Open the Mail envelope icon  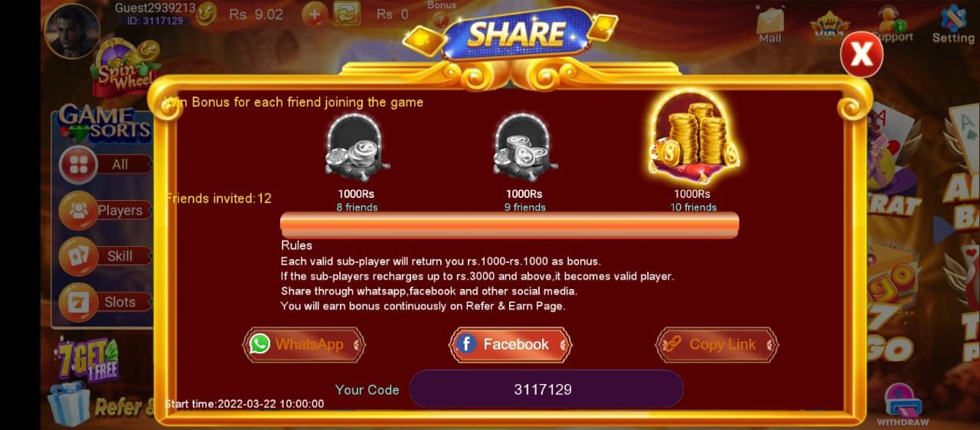pos(770,25)
